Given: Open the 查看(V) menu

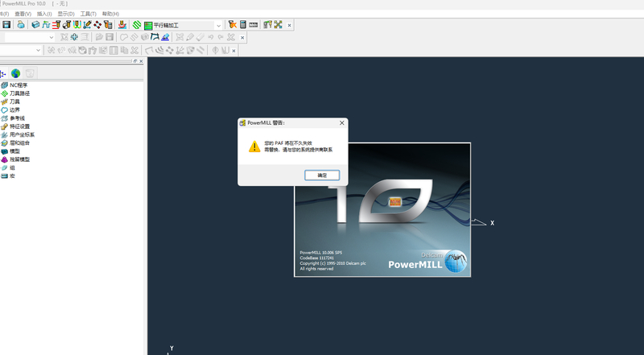Looking at the screenshot, I should click(23, 14).
